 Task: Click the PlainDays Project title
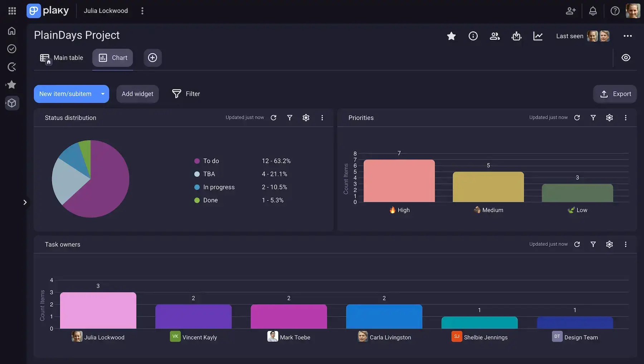[x=77, y=35]
